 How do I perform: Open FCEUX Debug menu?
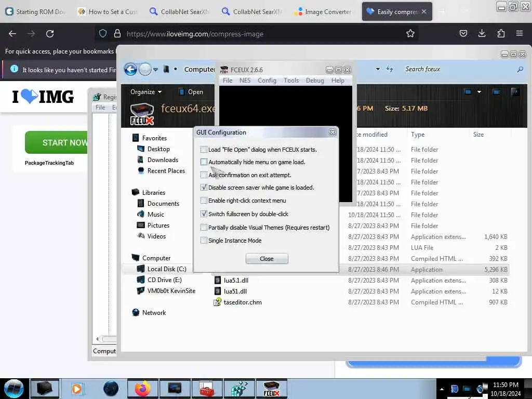tap(314, 81)
